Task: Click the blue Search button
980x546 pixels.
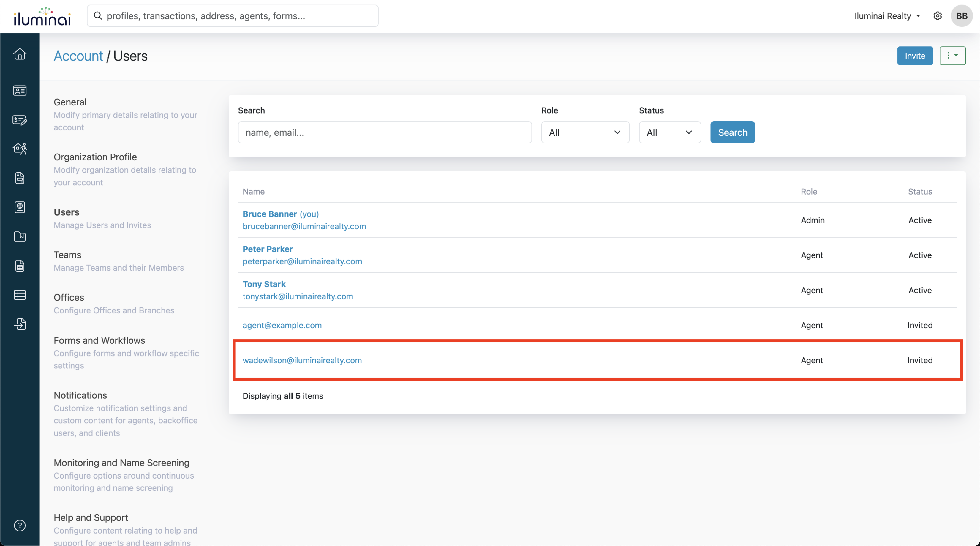Action: 732,132
